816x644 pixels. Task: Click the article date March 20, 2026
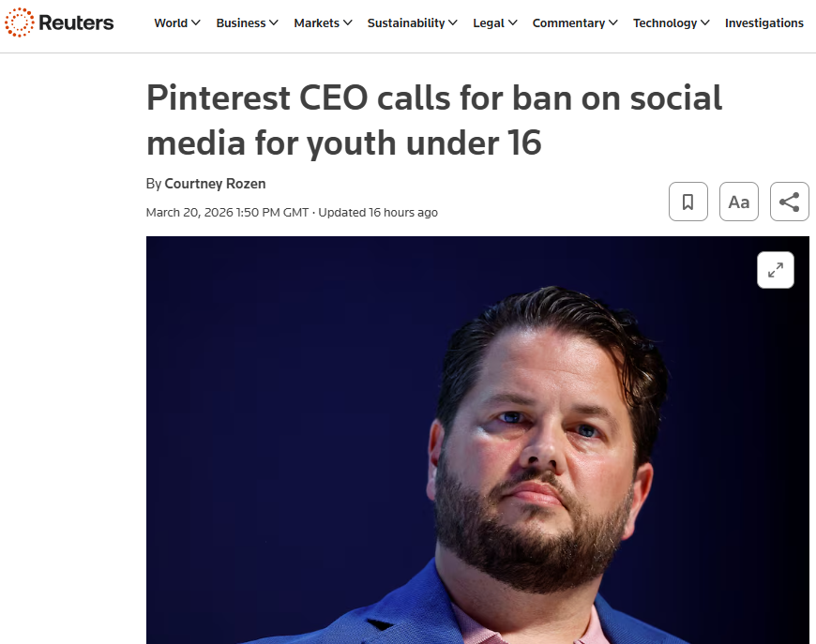coord(227,213)
